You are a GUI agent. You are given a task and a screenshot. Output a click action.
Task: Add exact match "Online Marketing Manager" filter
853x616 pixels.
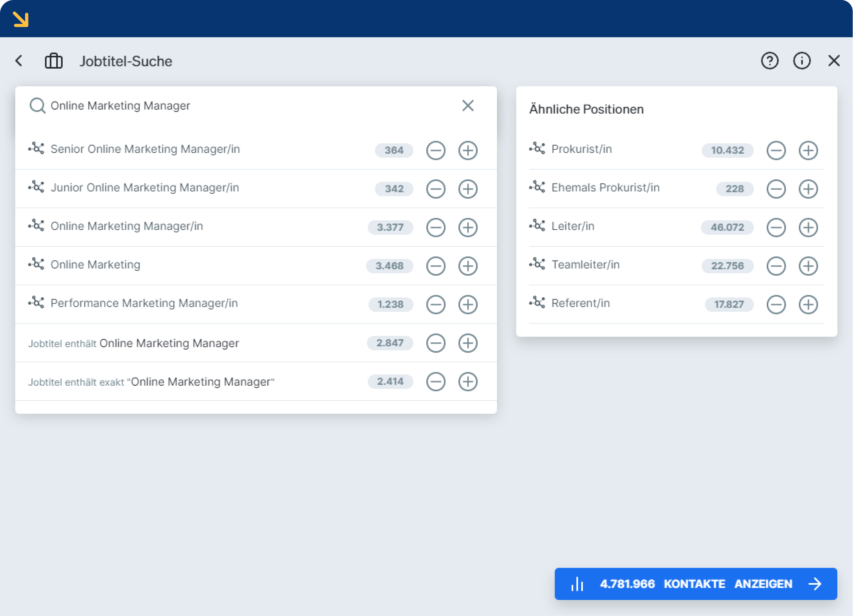[x=468, y=382]
